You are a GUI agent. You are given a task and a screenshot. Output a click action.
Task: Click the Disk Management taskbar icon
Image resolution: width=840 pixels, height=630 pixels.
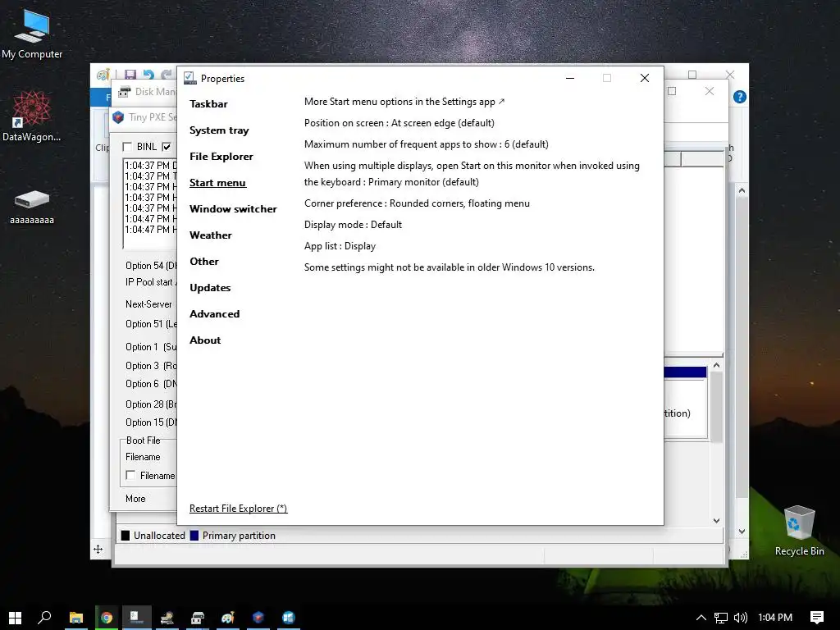point(198,618)
